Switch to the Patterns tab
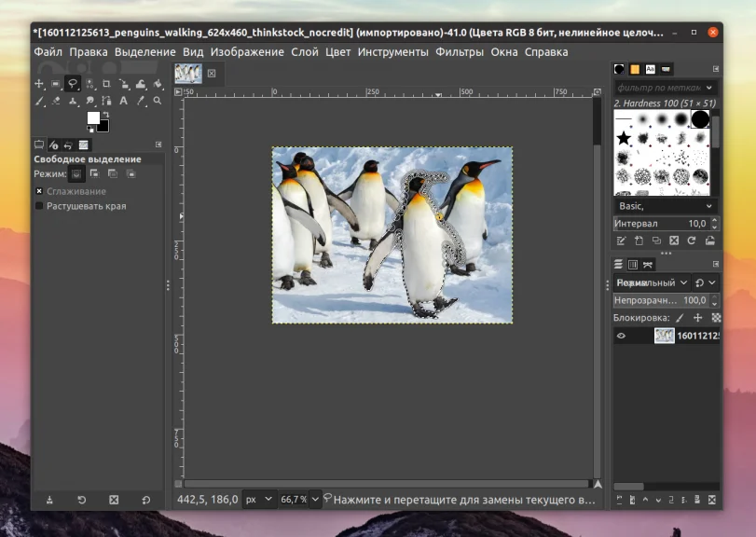The height and width of the screenshot is (537, 756). pos(636,67)
